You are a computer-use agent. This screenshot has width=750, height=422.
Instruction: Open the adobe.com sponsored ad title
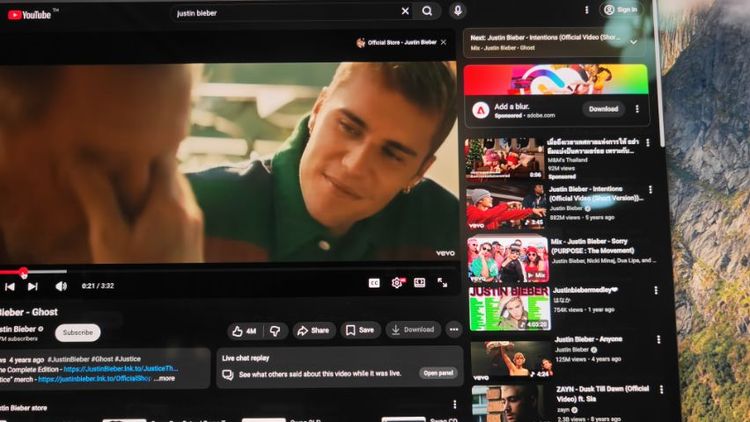pos(511,107)
